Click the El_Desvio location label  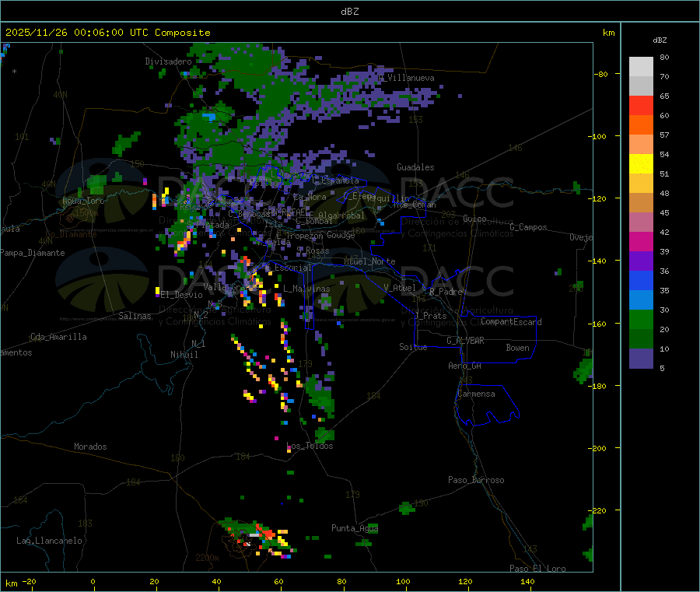182,295
